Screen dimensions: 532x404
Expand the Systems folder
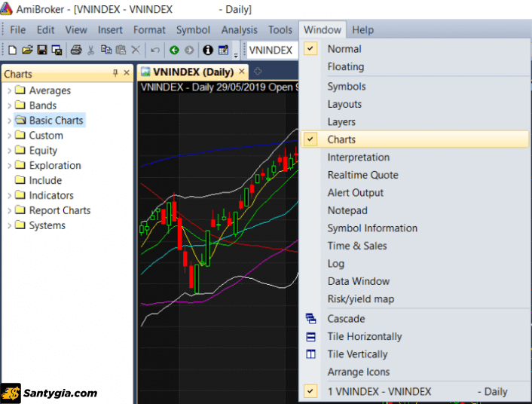click(10, 225)
